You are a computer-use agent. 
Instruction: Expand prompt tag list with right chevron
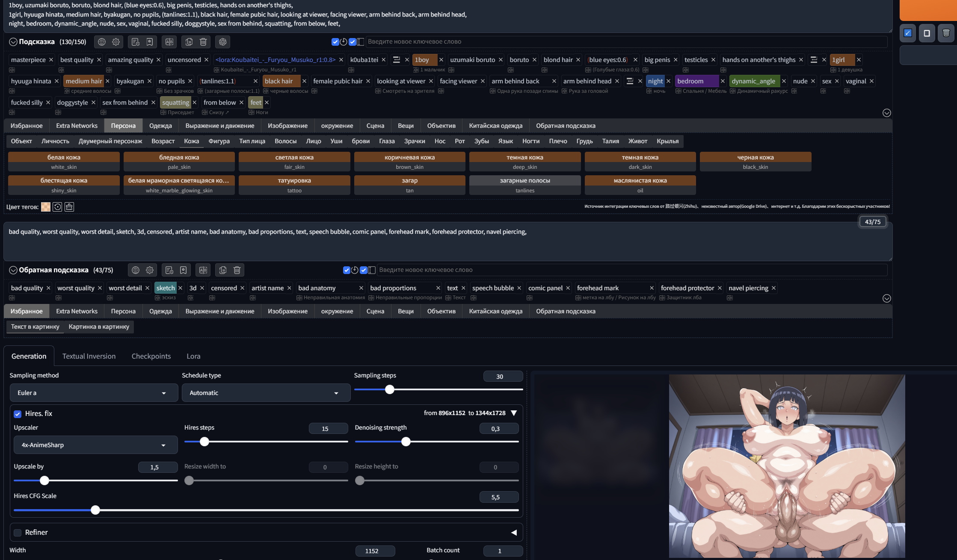point(887,113)
